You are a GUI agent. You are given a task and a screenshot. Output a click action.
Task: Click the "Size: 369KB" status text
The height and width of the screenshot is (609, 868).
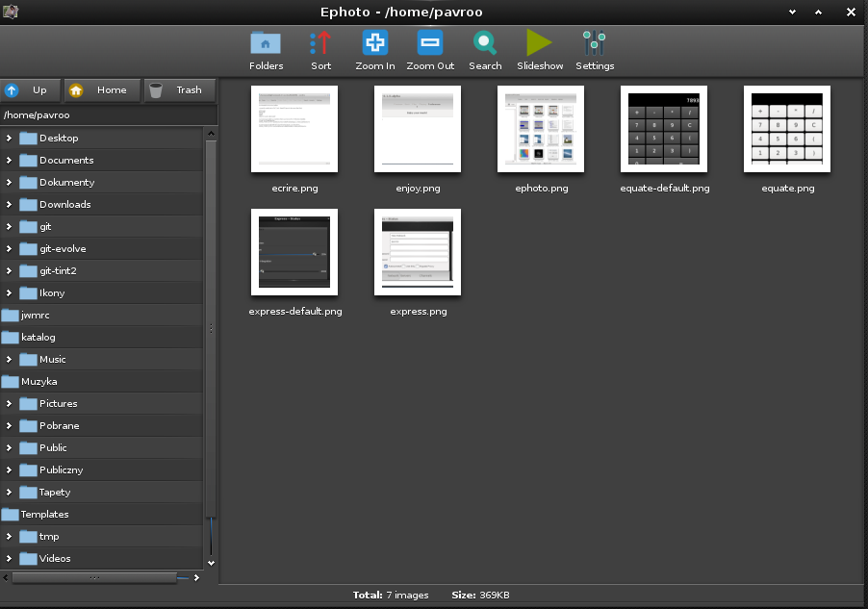480,596
